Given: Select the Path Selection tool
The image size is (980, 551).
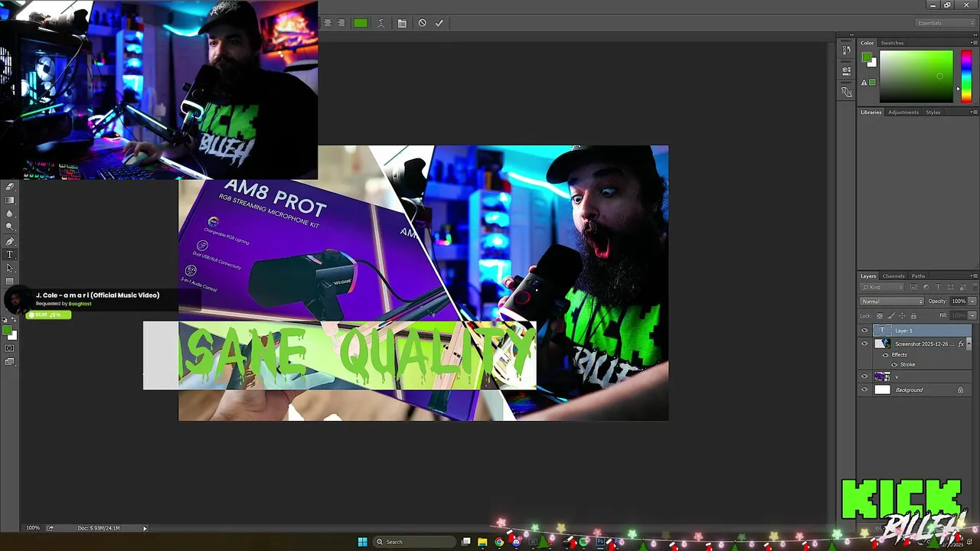Looking at the screenshot, I should [x=10, y=268].
